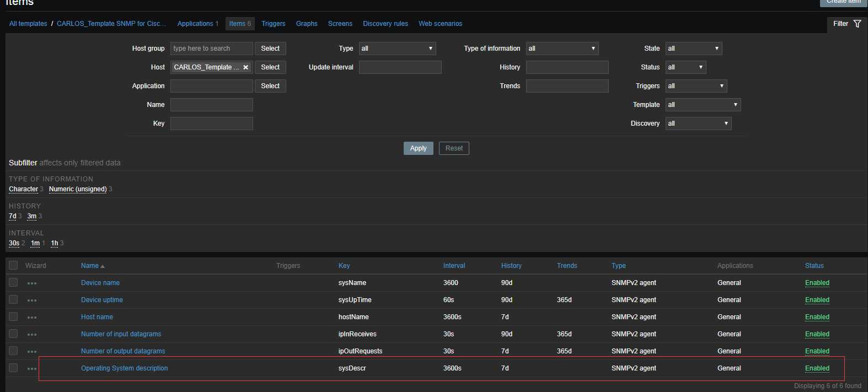The height and width of the screenshot is (392, 868).
Task: Sort items by Key column
Action: pos(344,266)
